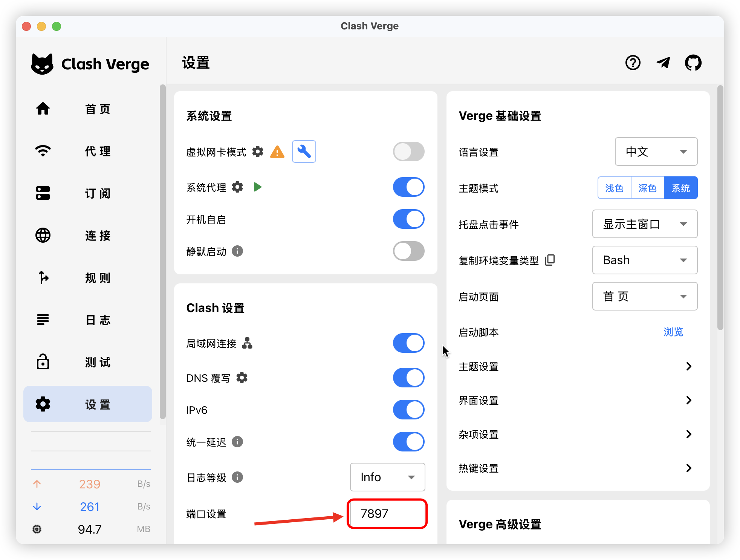Select the 深色 theme mode button
This screenshot has height=560, width=740.
tap(647, 188)
